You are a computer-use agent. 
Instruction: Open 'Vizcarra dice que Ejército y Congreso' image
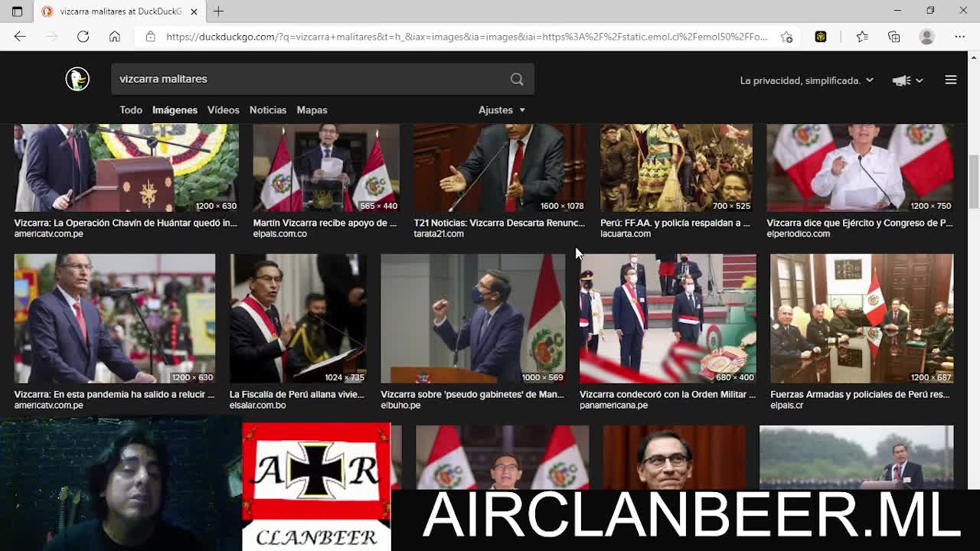click(860, 168)
